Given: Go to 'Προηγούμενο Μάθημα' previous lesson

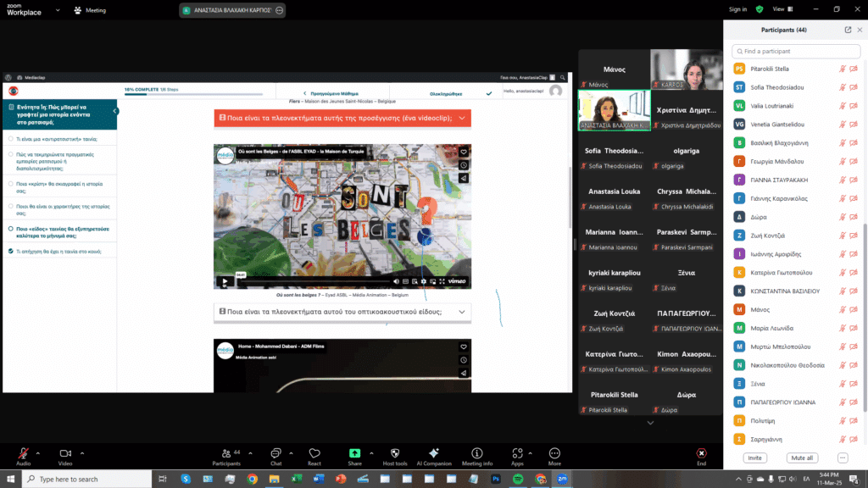Looking at the screenshot, I should click(x=331, y=93).
